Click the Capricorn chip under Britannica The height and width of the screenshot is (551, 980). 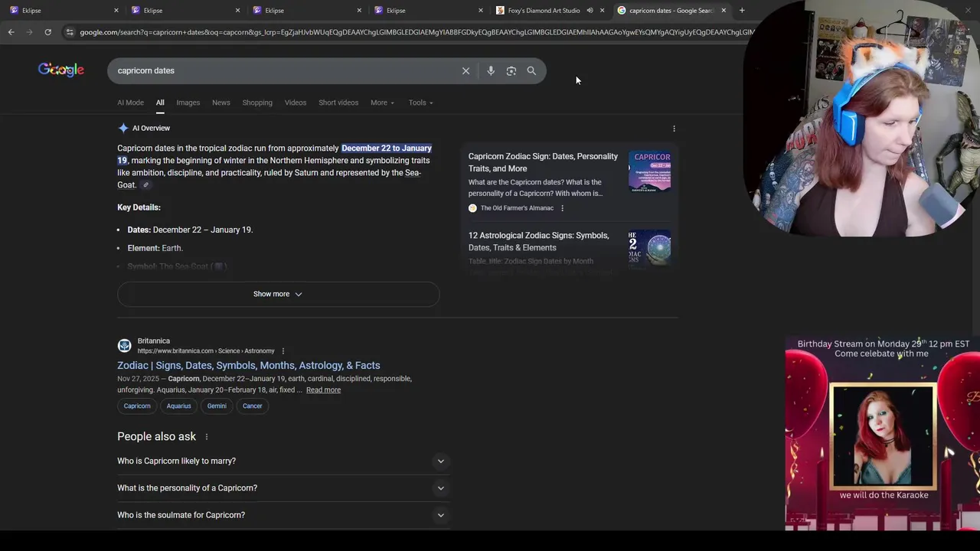[x=137, y=406]
